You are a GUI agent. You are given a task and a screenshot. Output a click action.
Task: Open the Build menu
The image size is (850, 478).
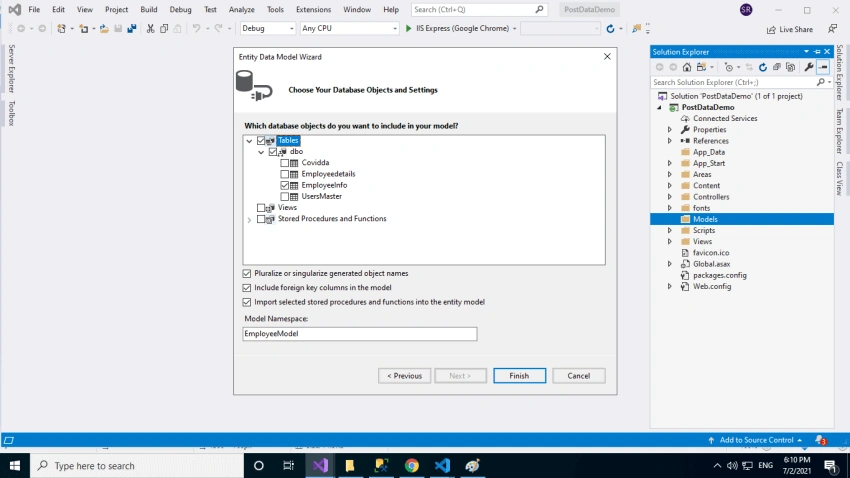tap(149, 9)
